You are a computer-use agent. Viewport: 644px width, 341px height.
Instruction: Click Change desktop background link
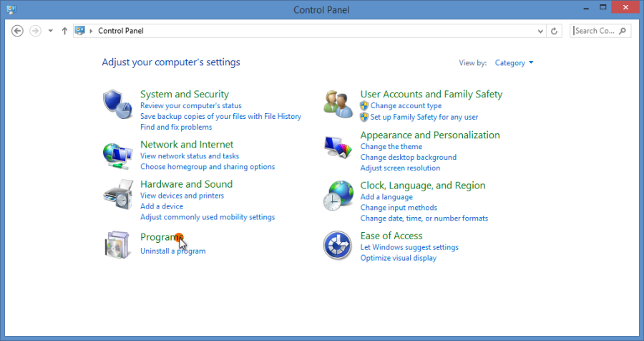click(x=408, y=157)
